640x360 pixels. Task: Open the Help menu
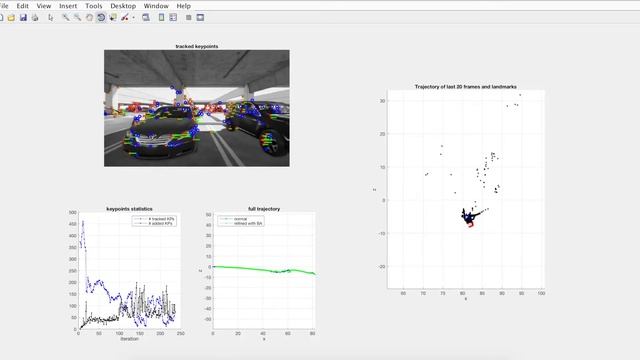[184, 6]
